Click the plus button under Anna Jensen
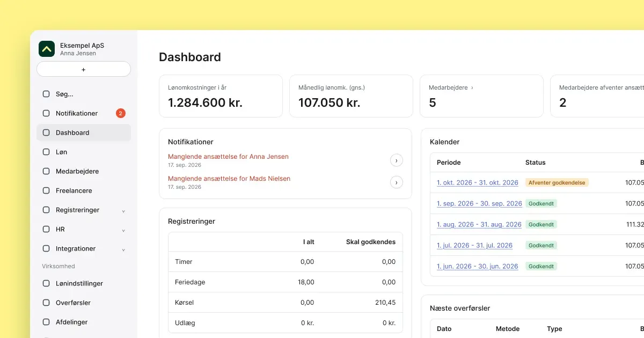This screenshot has height=338, width=644. (84, 69)
